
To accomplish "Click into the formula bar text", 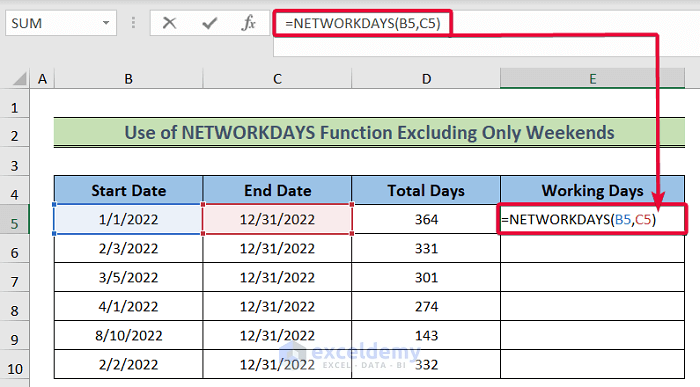I will tap(362, 23).
